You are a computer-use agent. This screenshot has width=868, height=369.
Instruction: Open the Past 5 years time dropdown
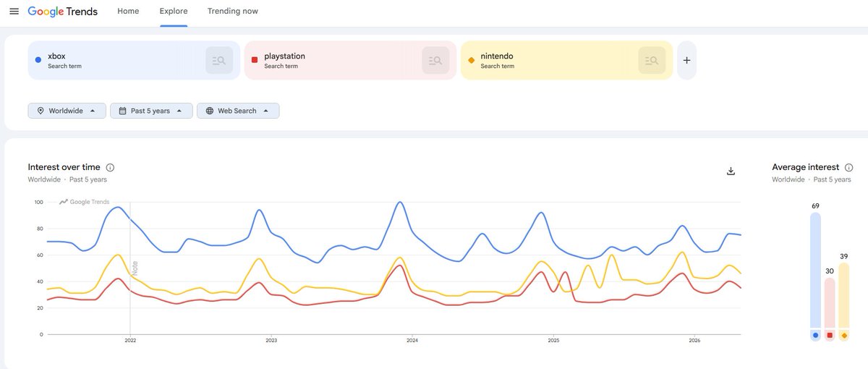pyautogui.click(x=151, y=111)
